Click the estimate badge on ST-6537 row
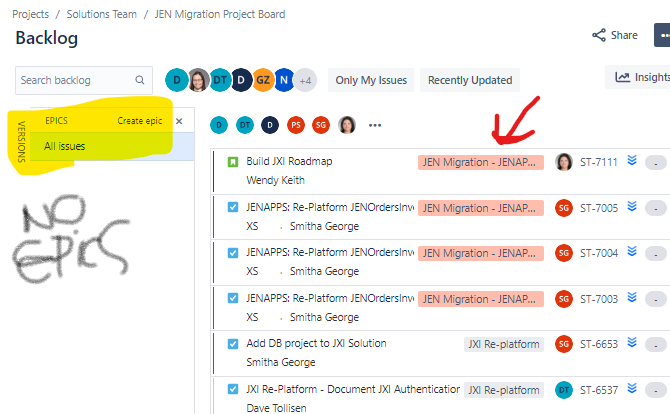This screenshot has height=414, width=670. (x=656, y=391)
